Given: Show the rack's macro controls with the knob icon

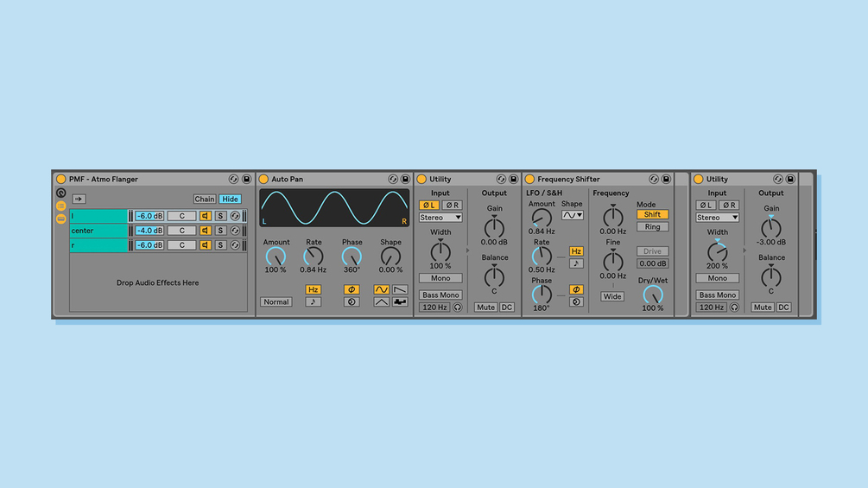Looking at the screenshot, I should coord(61,193).
